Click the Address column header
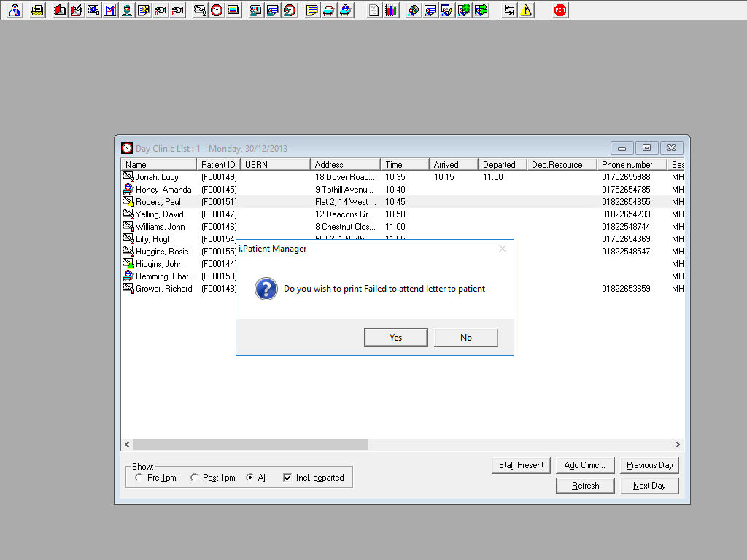This screenshot has height=560, width=747. pos(345,164)
